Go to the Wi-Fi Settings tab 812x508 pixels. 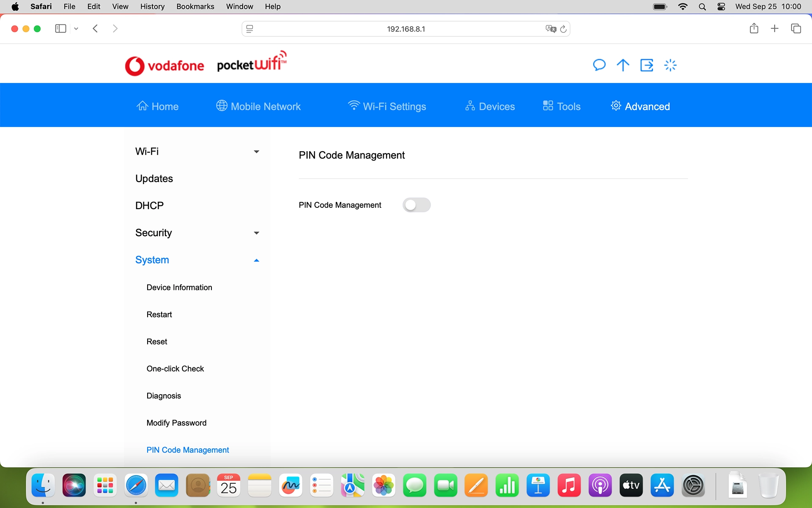tap(387, 106)
